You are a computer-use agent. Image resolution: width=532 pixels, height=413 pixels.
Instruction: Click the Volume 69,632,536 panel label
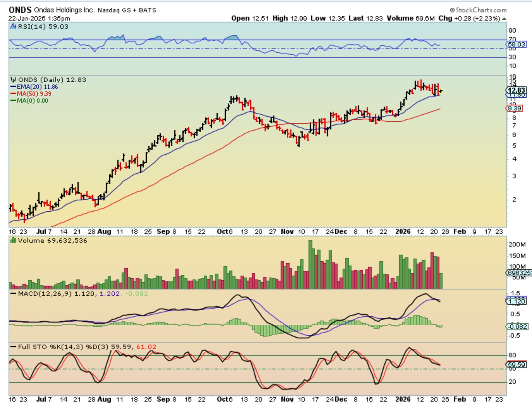(52, 241)
